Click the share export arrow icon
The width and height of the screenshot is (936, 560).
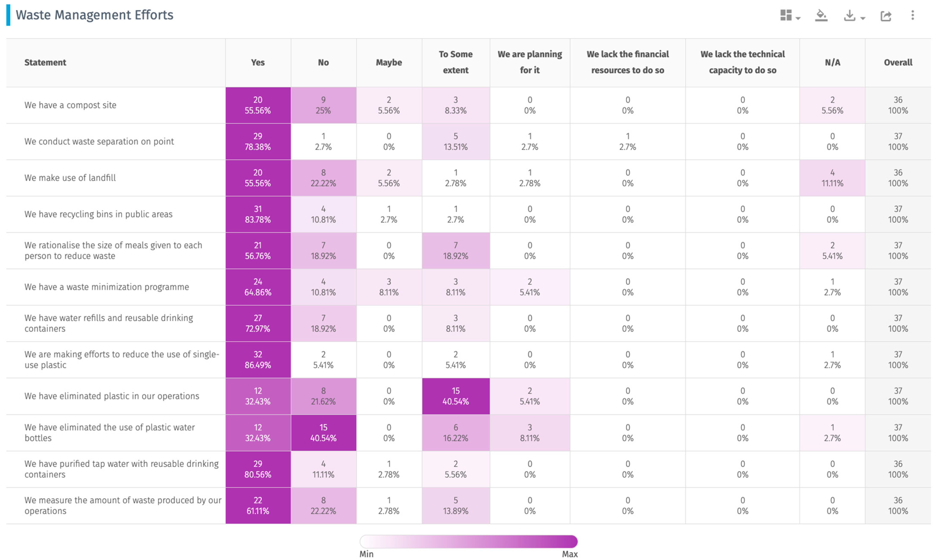pyautogui.click(x=886, y=16)
